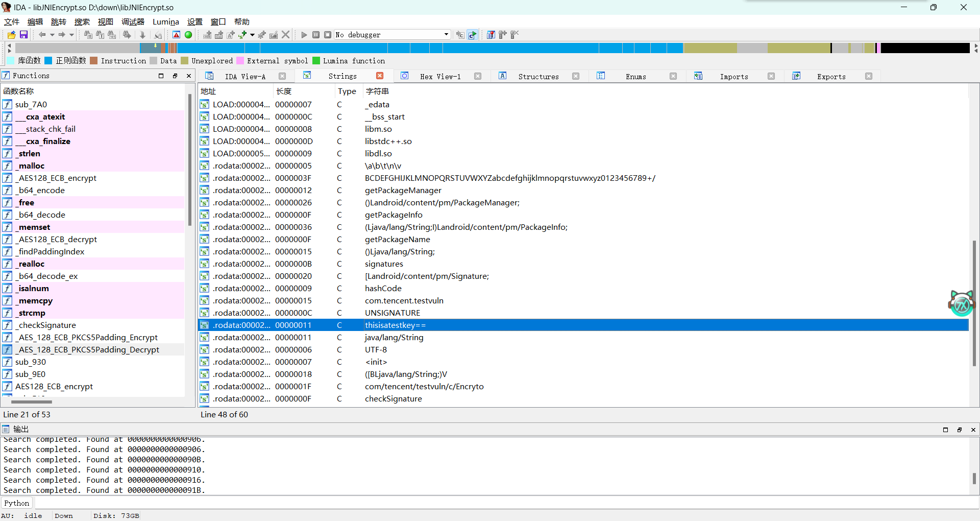Click the Structures tab icon

(x=503, y=76)
